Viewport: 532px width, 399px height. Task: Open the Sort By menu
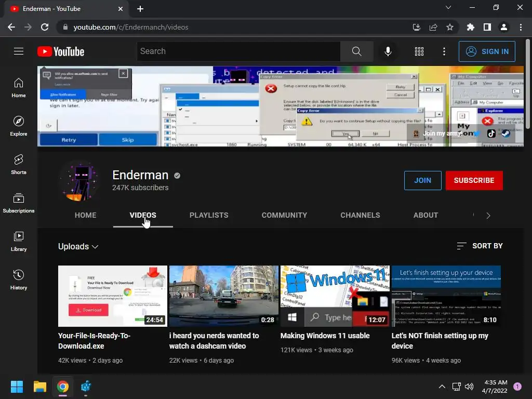[x=480, y=246]
